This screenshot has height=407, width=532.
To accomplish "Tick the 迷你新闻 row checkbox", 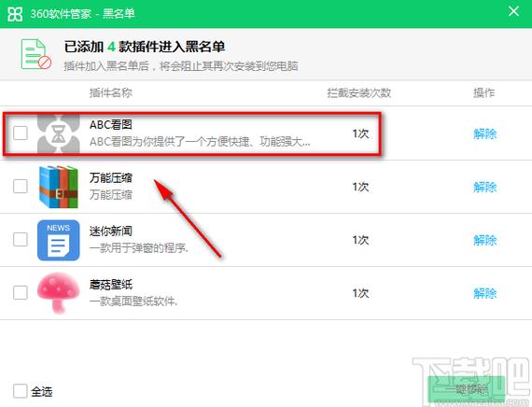I will tap(21, 239).
